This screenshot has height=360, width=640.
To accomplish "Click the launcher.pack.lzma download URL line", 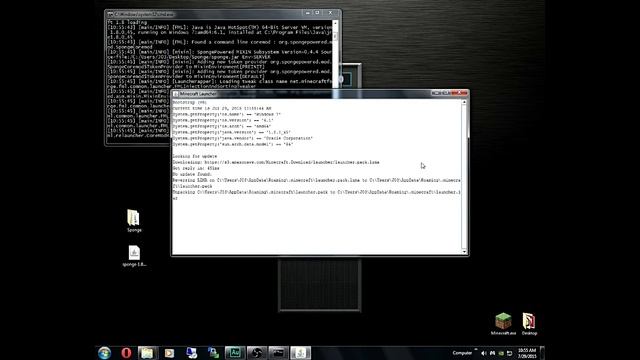I will coord(276,162).
